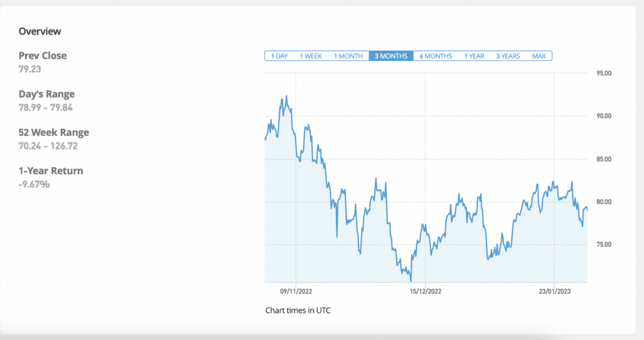Click the 1-Year Return label
Screen dimensions: 644x340
point(51,171)
